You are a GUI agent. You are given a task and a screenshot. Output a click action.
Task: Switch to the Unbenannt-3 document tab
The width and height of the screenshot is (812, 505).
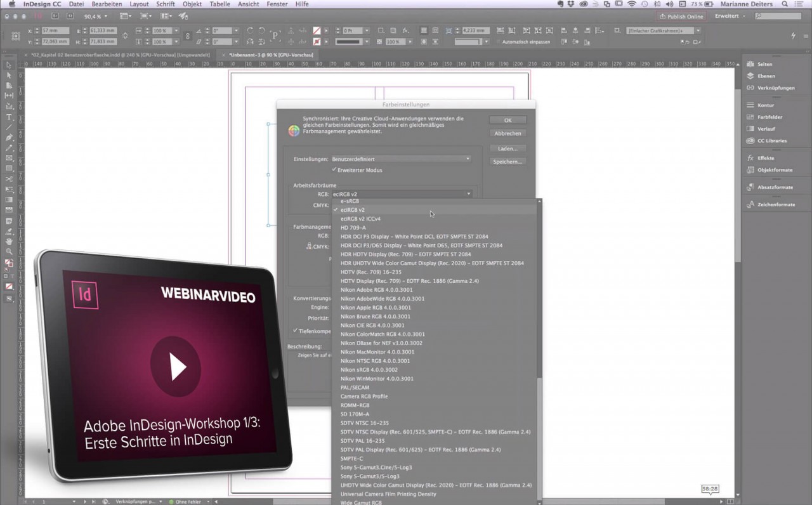pyautogui.click(x=273, y=55)
